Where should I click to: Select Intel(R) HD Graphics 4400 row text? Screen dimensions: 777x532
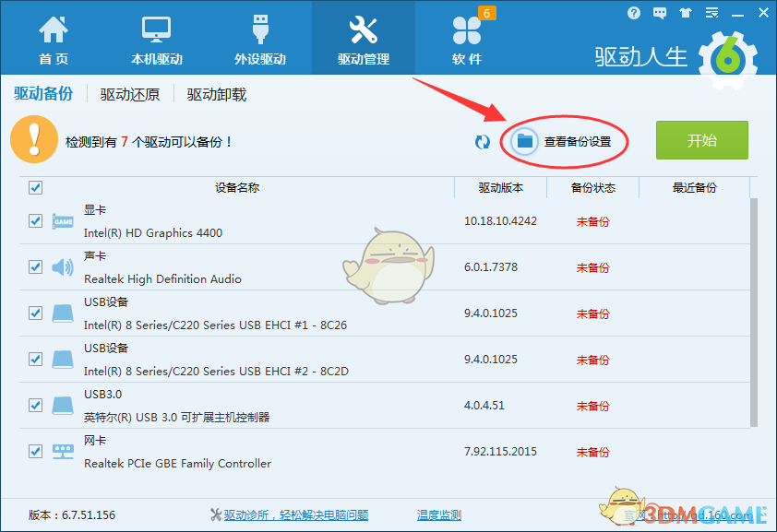pos(153,232)
